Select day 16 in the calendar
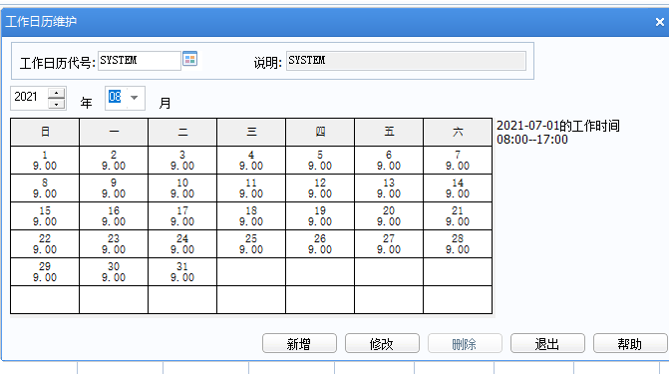The image size is (669, 374). [x=113, y=216]
